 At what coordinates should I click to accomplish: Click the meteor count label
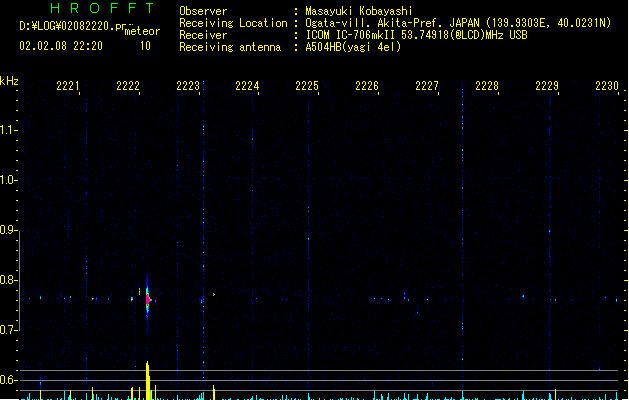point(142,31)
